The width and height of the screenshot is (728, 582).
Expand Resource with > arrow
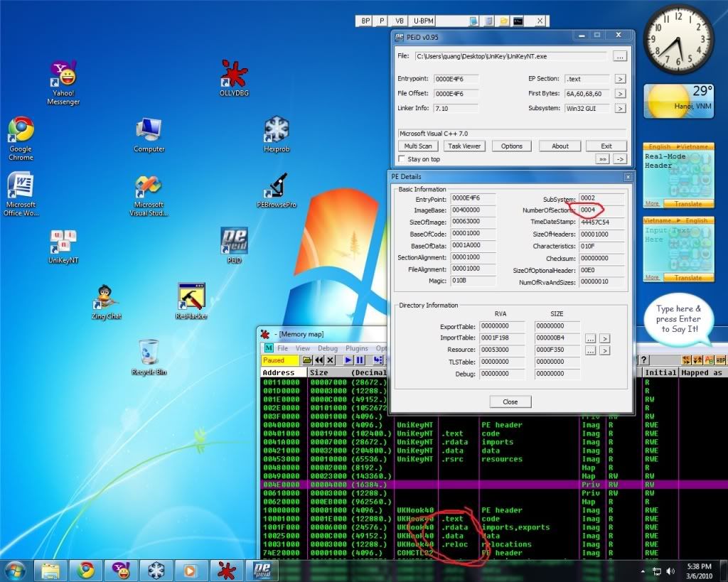click(x=604, y=350)
